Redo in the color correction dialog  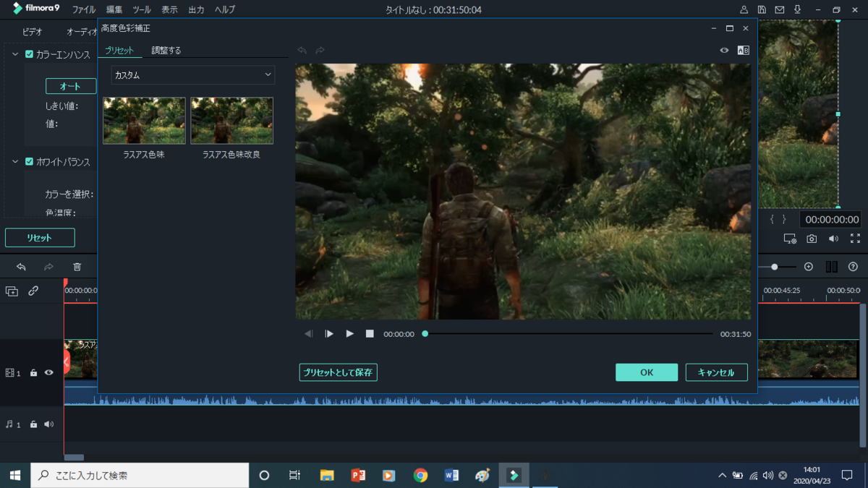[x=320, y=51]
